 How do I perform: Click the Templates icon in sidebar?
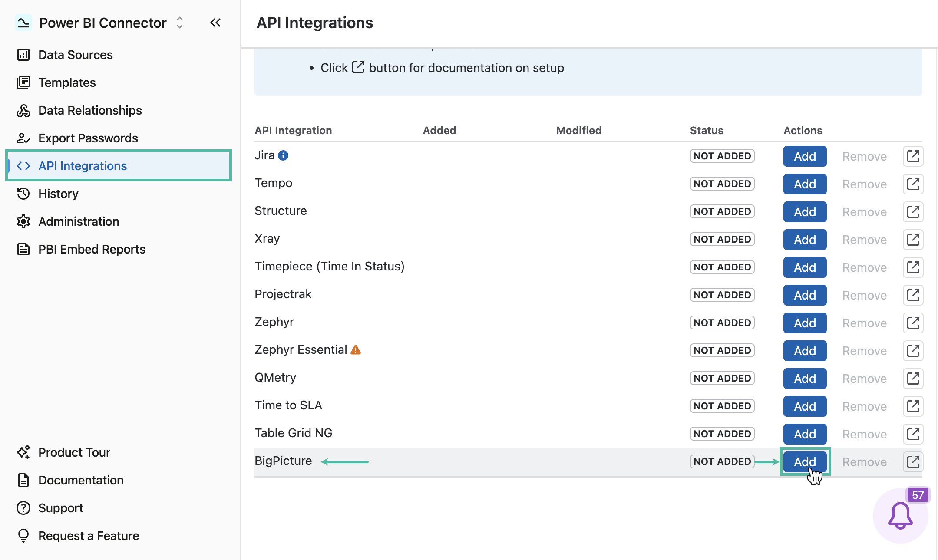(x=23, y=82)
